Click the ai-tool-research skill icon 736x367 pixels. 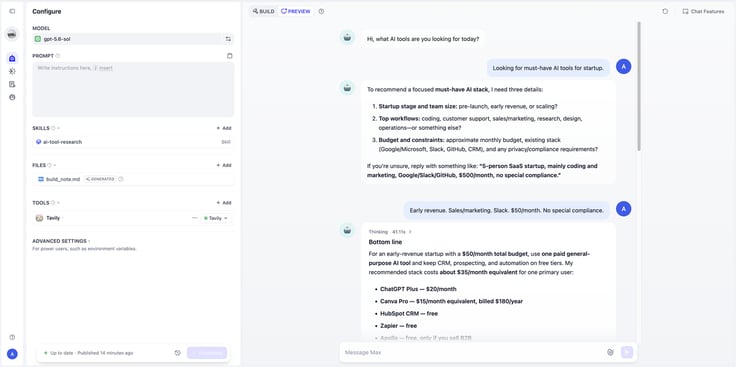[38, 142]
